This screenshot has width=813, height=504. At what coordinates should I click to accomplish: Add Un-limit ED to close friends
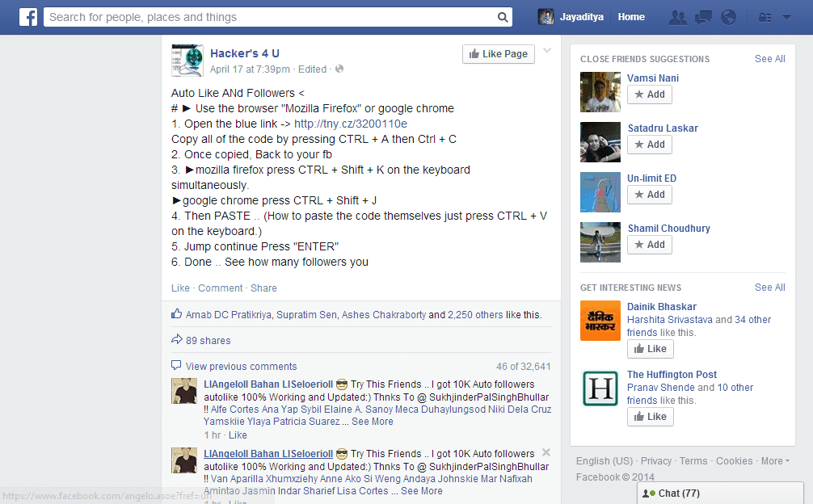click(650, 195)
